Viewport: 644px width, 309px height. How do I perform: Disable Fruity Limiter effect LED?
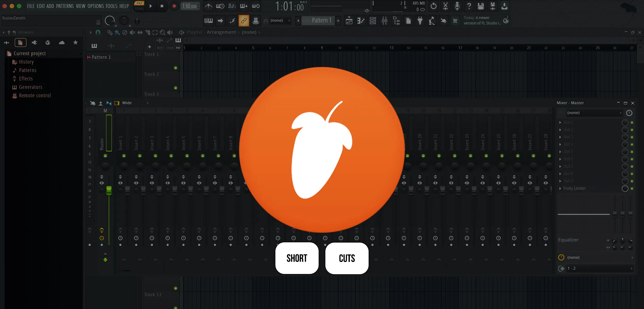click(x=632, y=188)
